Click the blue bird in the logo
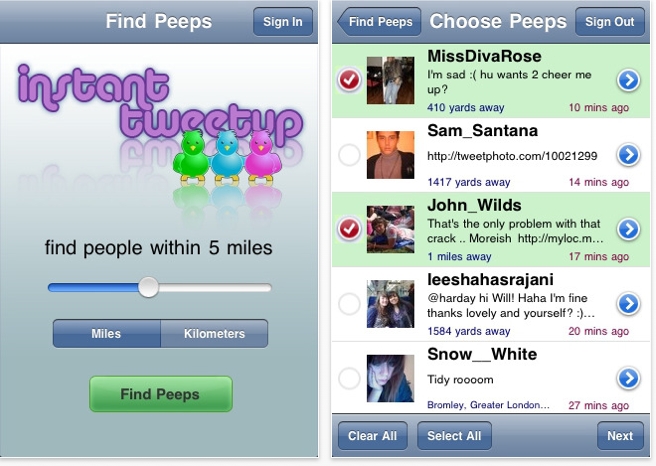 [x=227, y=158]
